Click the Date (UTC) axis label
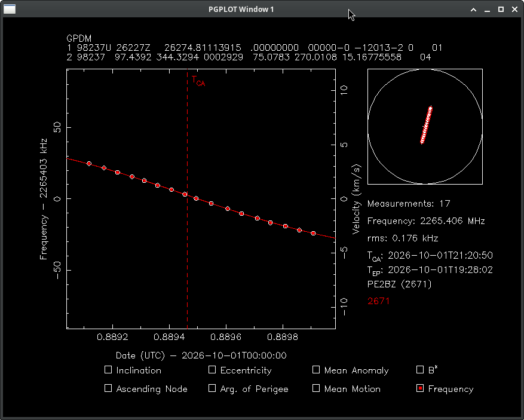524x420 pixels. coord(201,355)
